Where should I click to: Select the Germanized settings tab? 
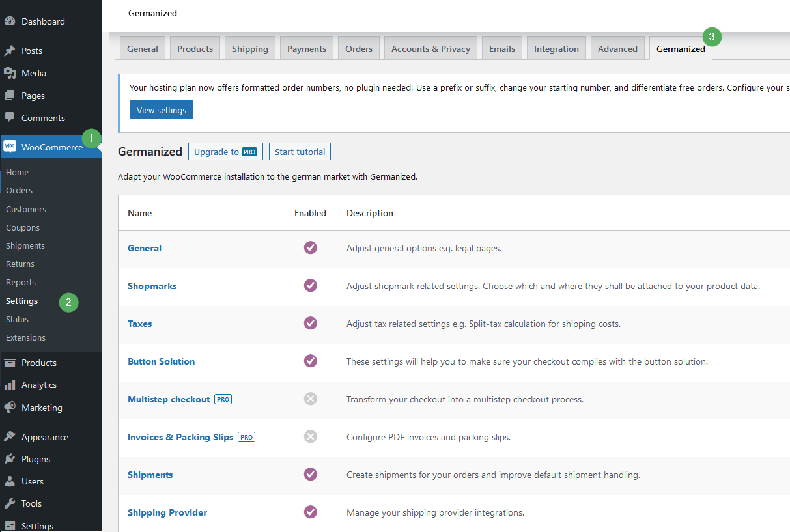pos(681,49)
